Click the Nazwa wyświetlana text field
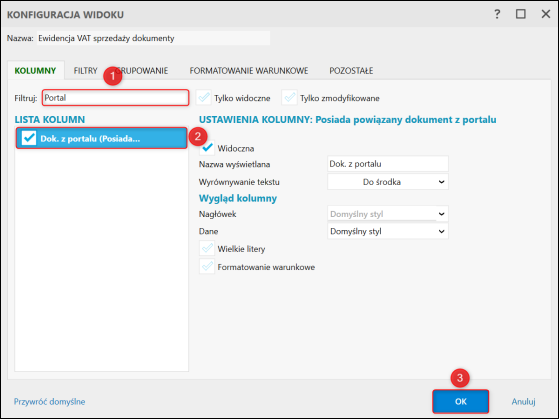 tap(388, 164)
